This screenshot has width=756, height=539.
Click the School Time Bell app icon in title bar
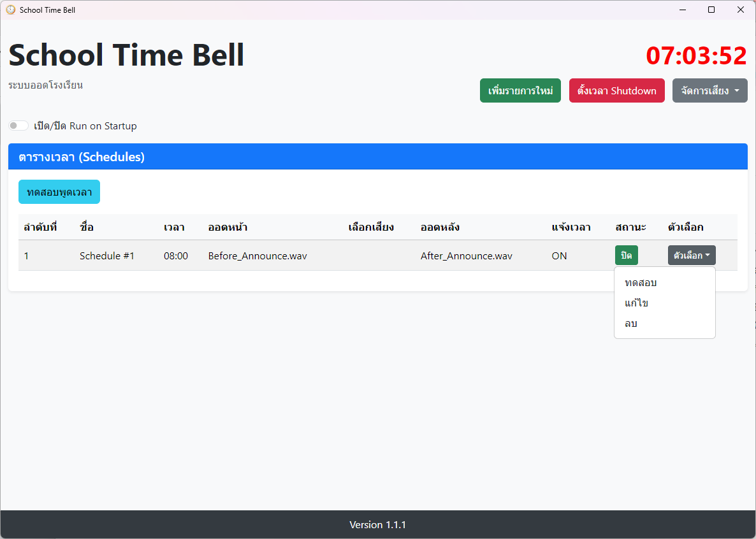11,10
